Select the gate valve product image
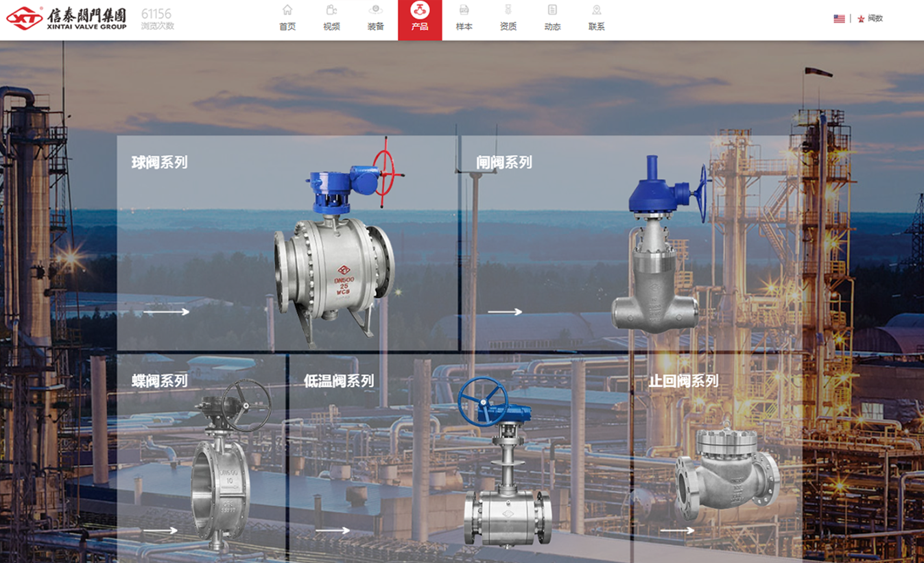Screen dimensions: 924x563 [x=659, y=247]
